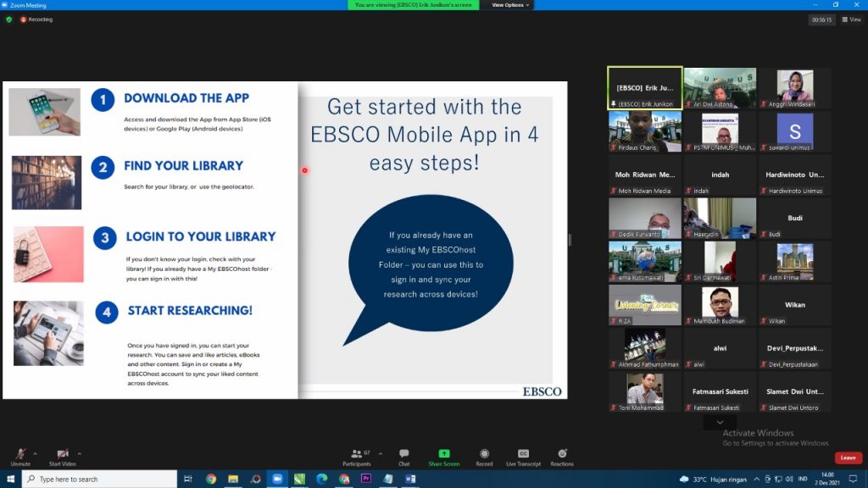Click the Windows taskbar search box
The image size is (868, 488).
pyautogui.click(x=100, y=479)
